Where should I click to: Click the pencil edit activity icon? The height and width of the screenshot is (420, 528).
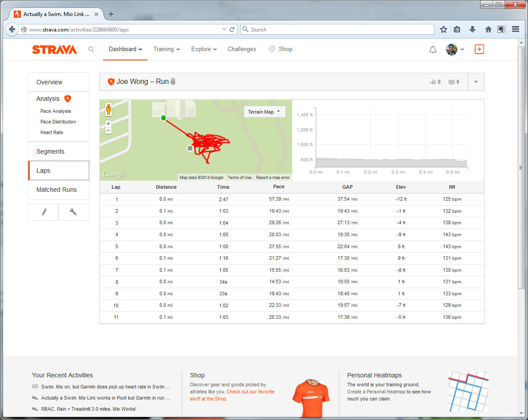(44, 212)
